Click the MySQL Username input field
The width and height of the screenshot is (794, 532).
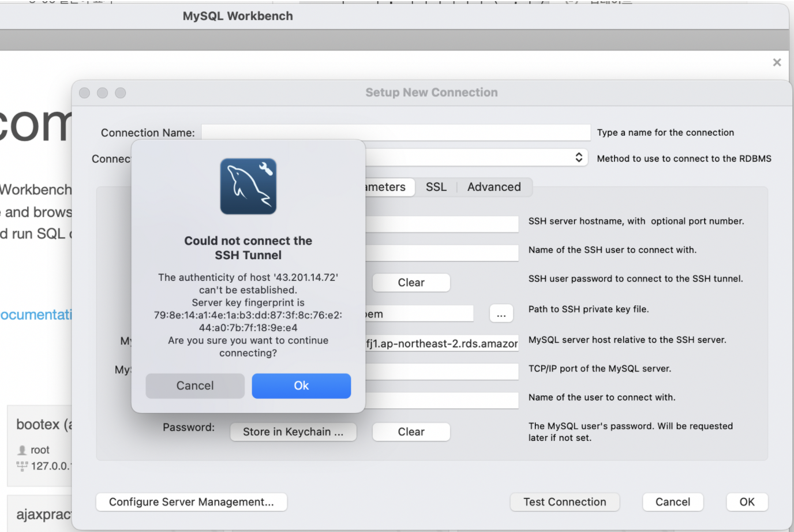pyautogui.click(x=442, y=400)
